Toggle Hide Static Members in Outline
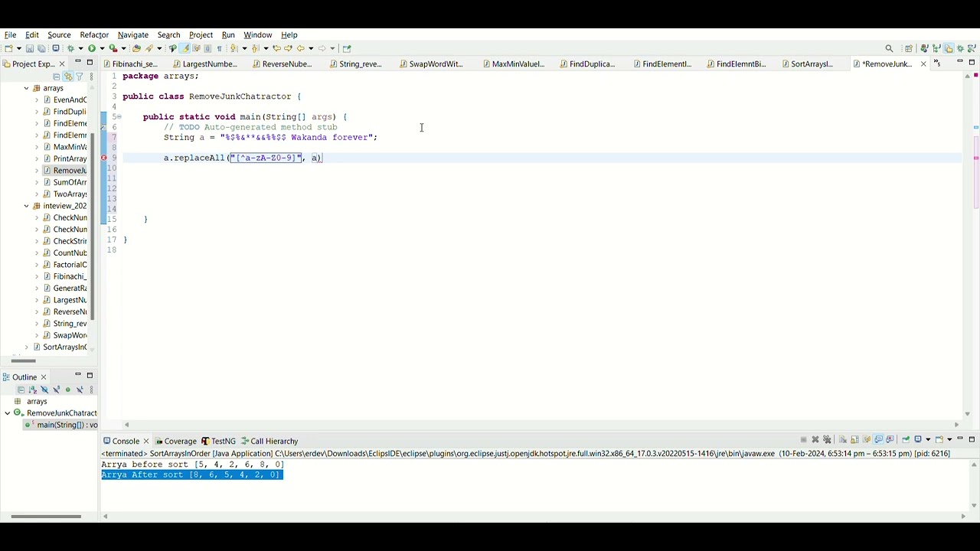 point(56,390)
